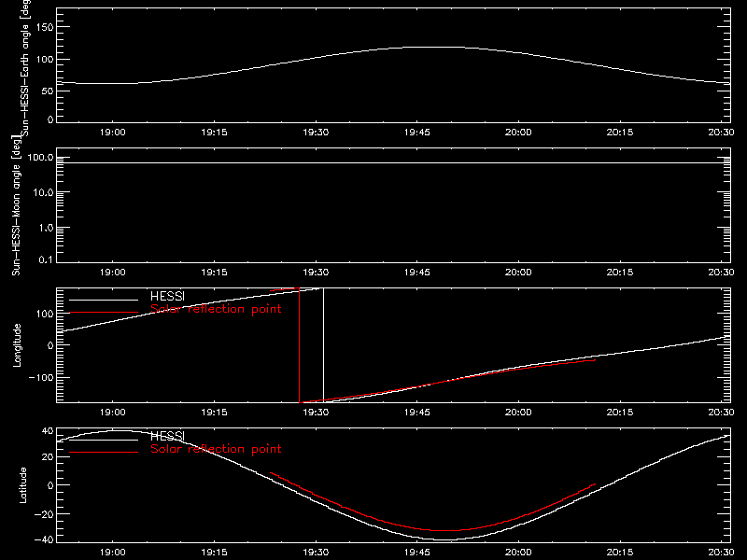Click 19:45 under the Latitude plot
The width and height of the screenshot is (747, 560).
(x=416, y=553)
